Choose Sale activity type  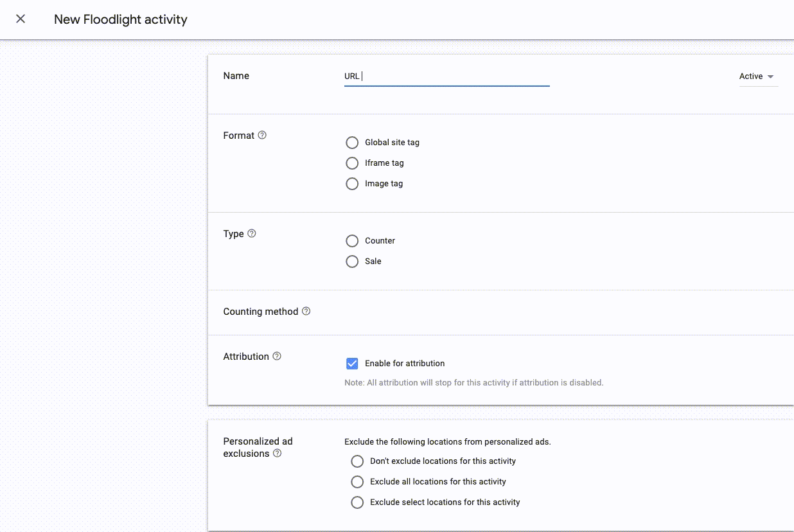[x=352, y=262]
